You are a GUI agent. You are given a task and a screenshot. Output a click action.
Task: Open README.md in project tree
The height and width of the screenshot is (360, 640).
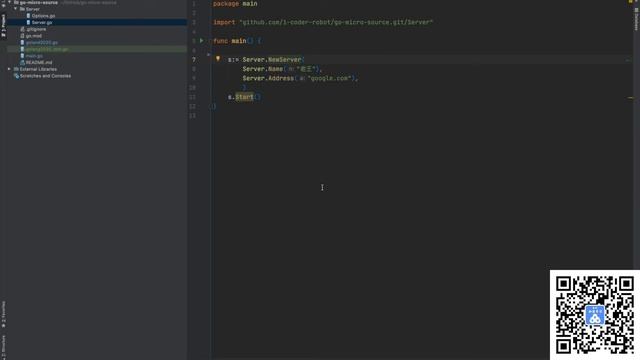click(x=39, y=62)
